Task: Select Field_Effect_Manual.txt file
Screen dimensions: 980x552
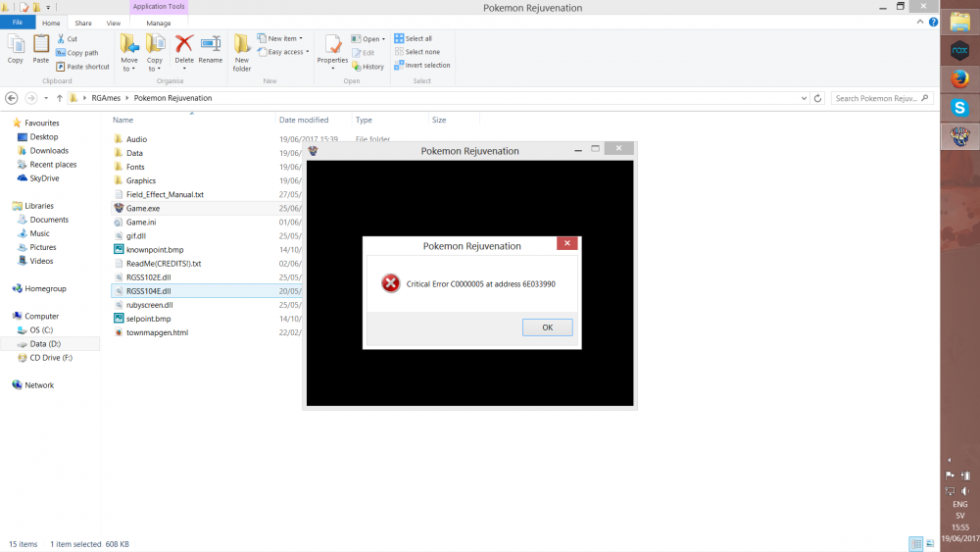Action: click(165, 194)
